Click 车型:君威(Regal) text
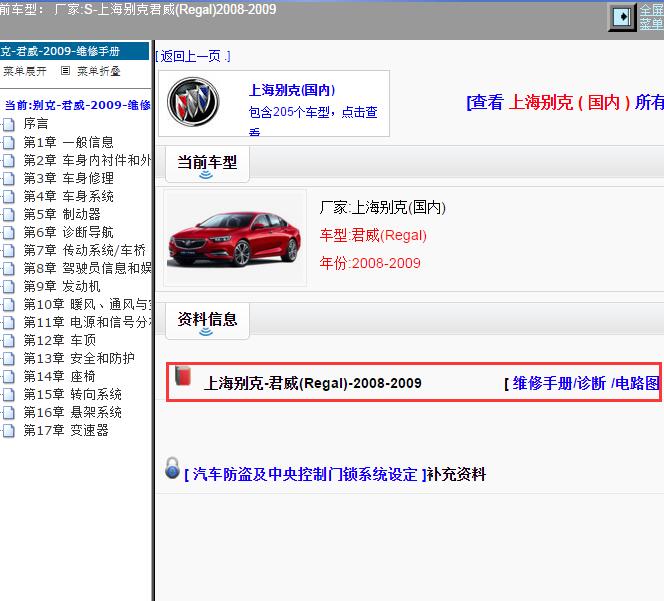The width and height of the screenshot is (664, 601). click(x=373, y=235)
